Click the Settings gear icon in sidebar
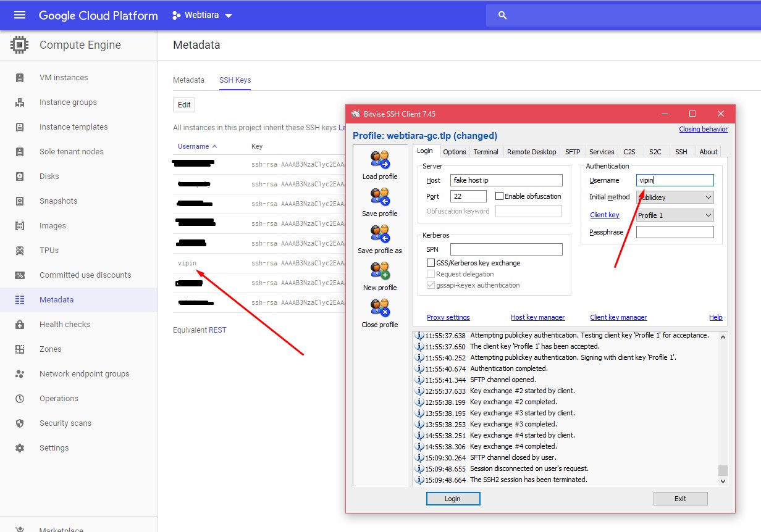Image resolution: width=761 pixels, height=532 pixels. [x=20, y=448]
